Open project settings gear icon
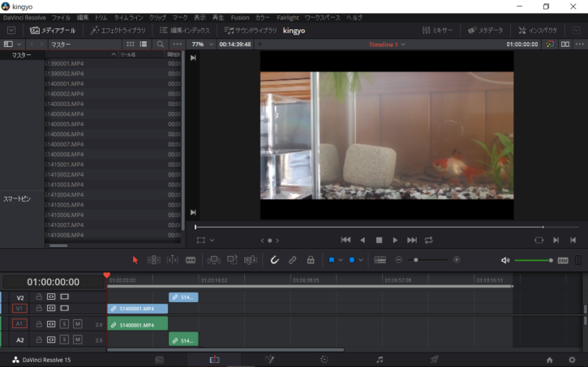This screenshot has width=588, height=367. tap(573, 359)
